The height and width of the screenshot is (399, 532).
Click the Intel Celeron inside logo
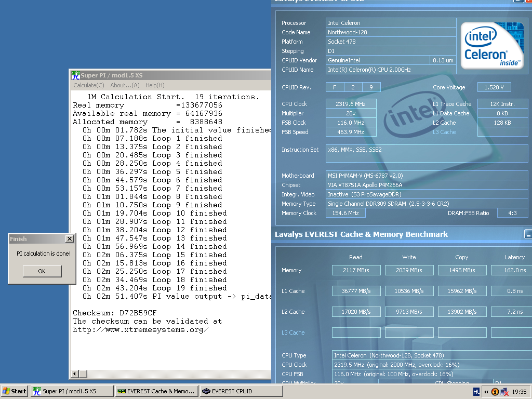[x=493, y=45]
